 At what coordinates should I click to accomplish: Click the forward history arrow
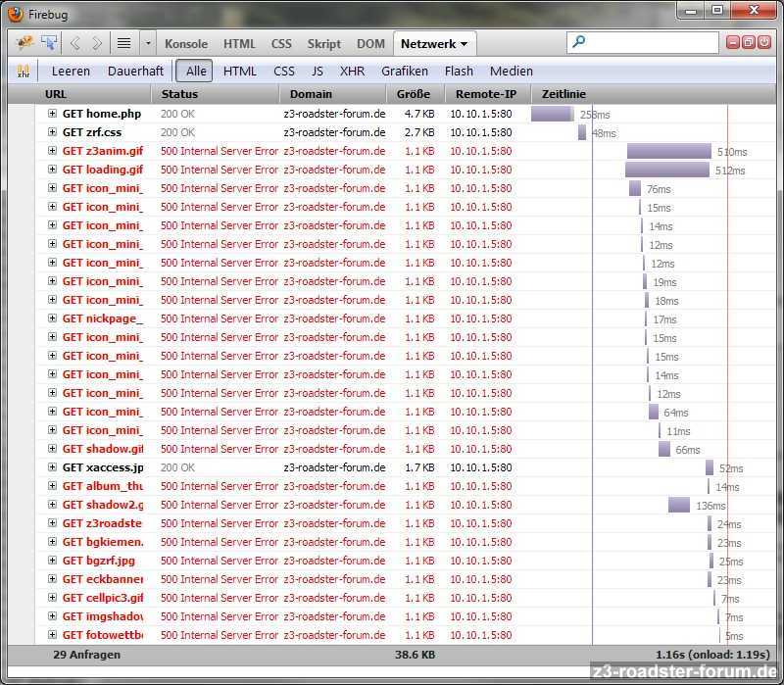(x=96, y=43)
